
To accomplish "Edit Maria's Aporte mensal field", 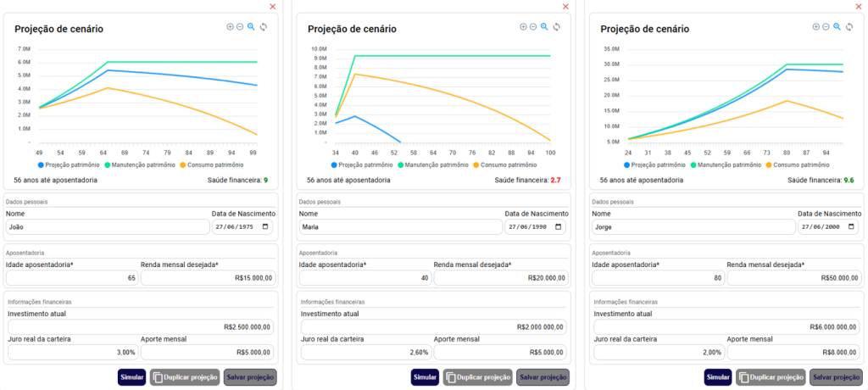I will (x=500, y=353).
